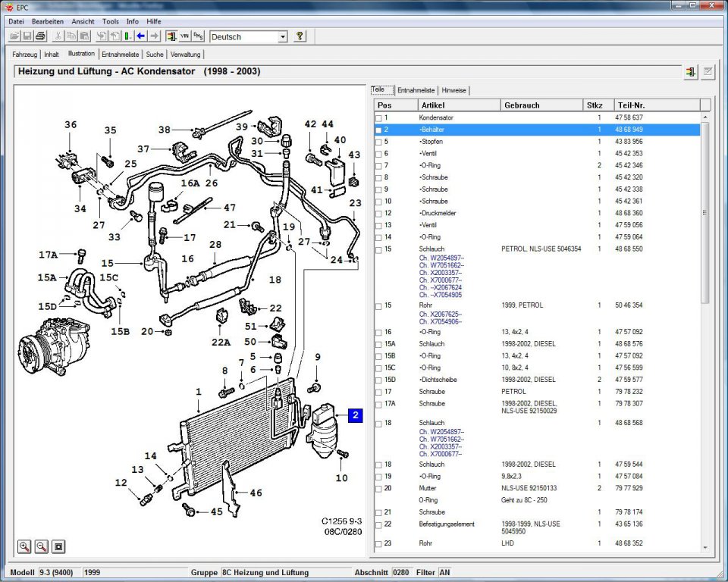The height and width of the screenshot is (582, 728).
Task: Open the Hinweise tab
Action: (453, 90)
